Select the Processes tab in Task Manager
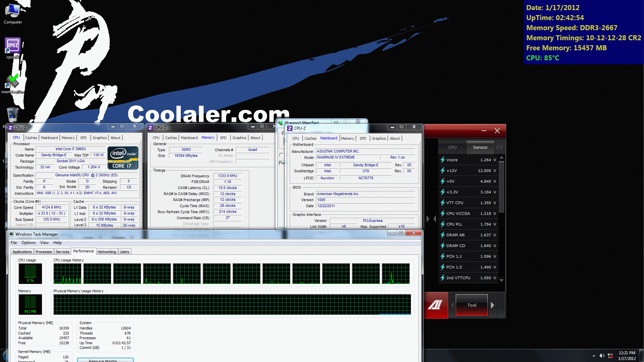Screen dimensions: 644x362 tap(44, 252)
